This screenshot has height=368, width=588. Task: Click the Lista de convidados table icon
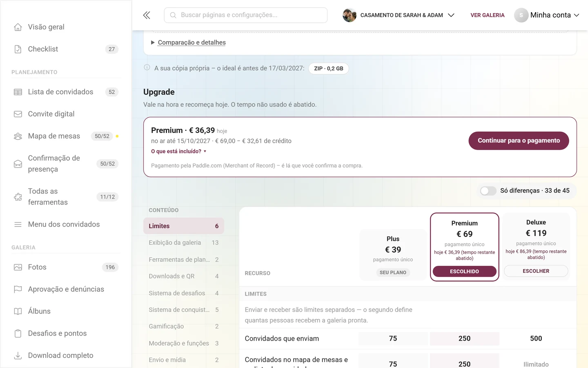(18, 92)
